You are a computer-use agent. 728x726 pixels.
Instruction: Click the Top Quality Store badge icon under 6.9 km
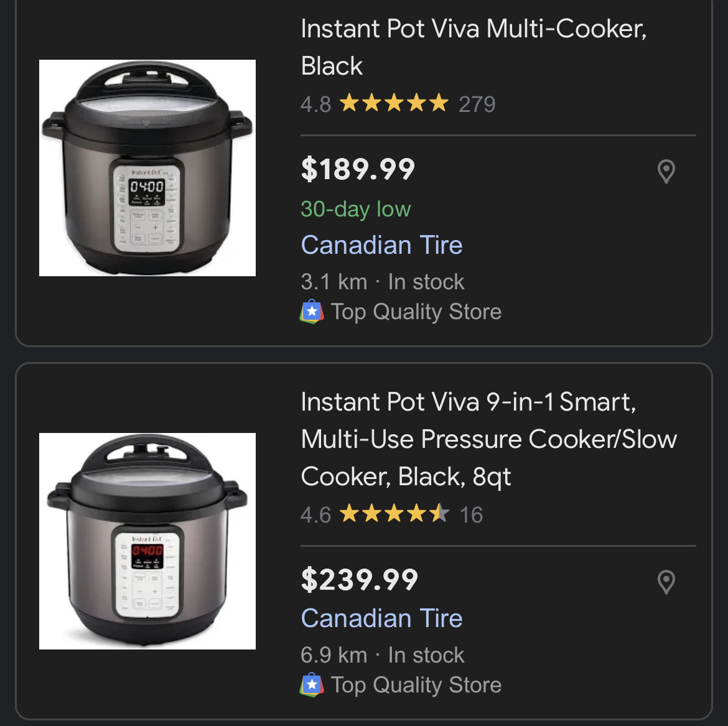click(x=312, y=684)
